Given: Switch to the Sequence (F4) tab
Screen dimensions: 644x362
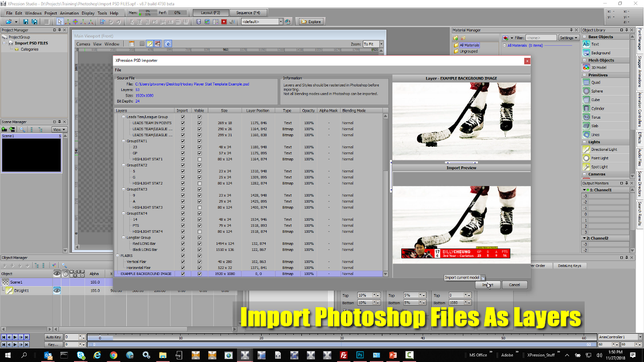Looking at the screenshot, I should pyautogui.click(x=249, y=13).
